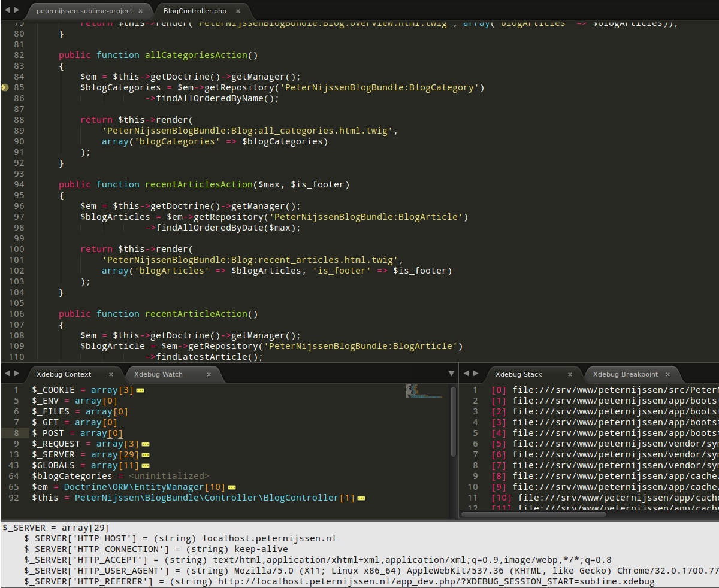The image size is (719, 588).
Task: Close the Xdebug Breakpoint tab
Action: (x=667, y=374)
